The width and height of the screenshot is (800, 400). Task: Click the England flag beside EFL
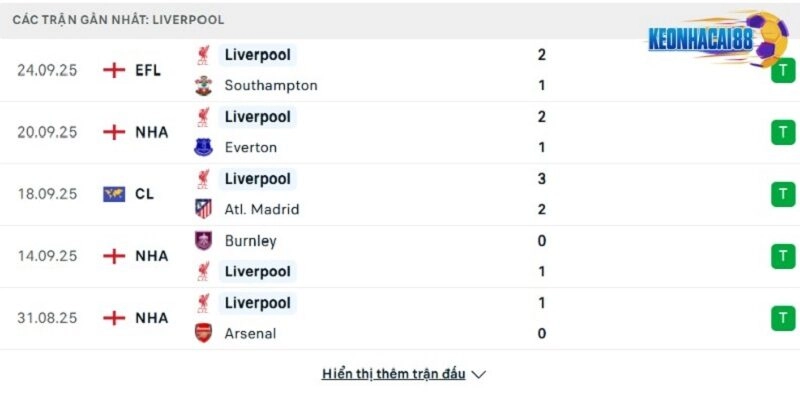pyautogui.click(x=114, y=70)
